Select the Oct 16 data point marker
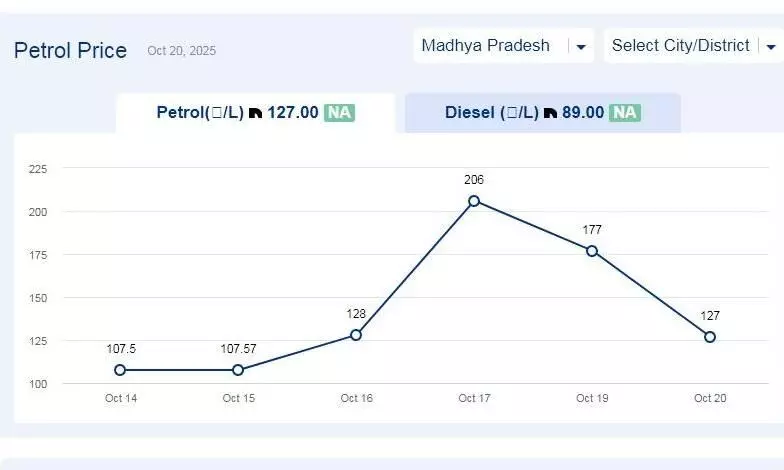Screen dimensions: 784x470 [x=356, y=335]
